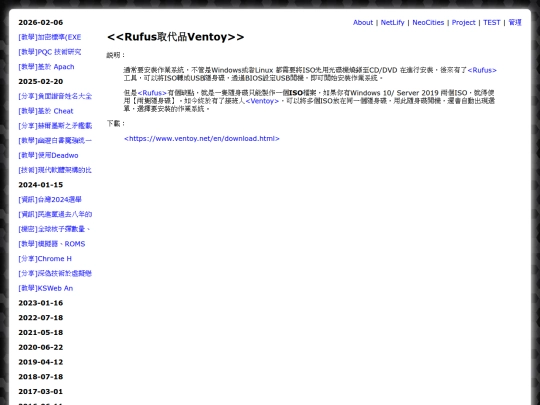This screenshot has width=540, height=405.
Task: Open the [分享]Chrome H article link
Action: (x=45, y=259)
